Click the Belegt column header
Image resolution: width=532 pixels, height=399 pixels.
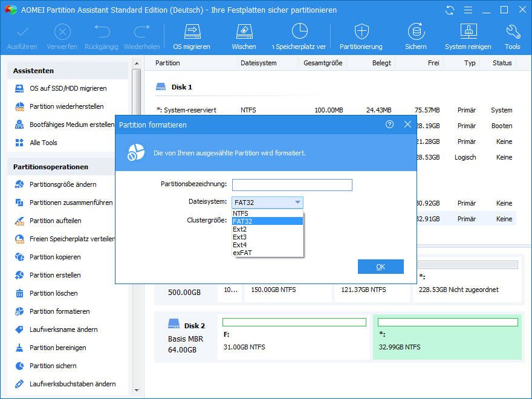point(381,63)
